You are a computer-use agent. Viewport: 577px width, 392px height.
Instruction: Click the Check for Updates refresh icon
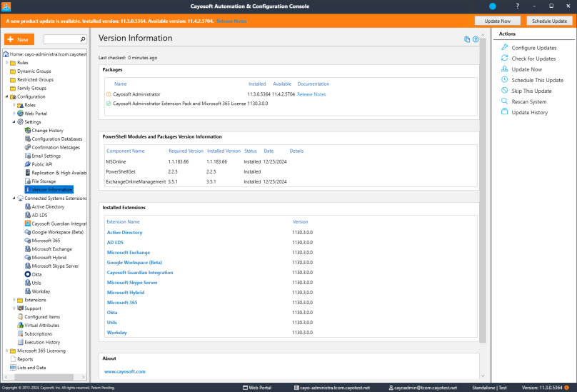click(504, 58)
